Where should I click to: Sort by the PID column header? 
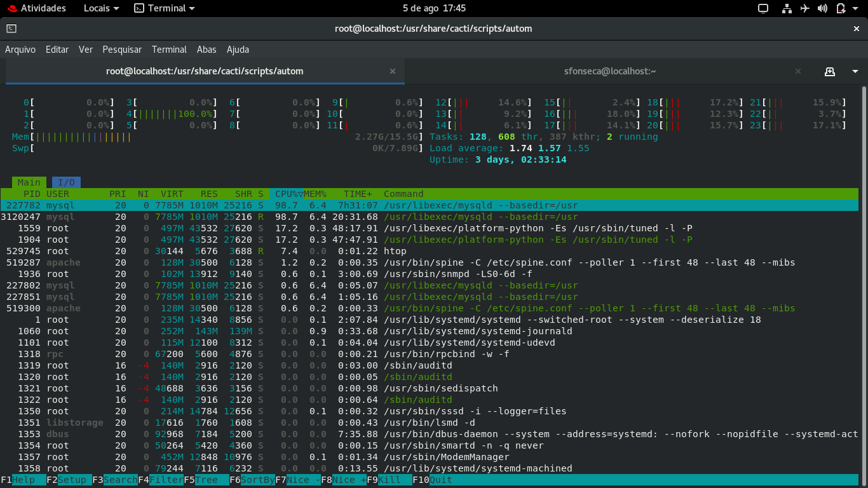[32, 194]
